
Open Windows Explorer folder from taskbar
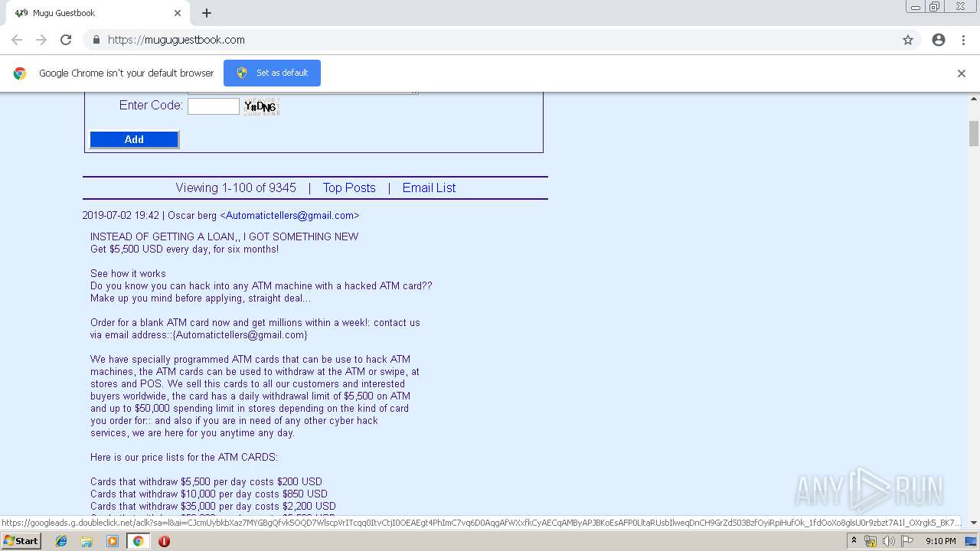pyautogui.click(x=87, y=541)
